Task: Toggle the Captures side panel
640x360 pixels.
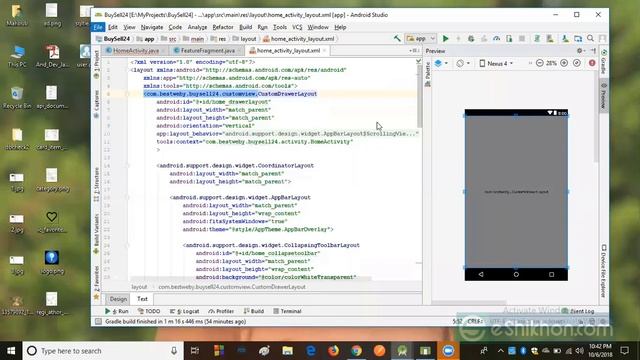Action: 97,104
